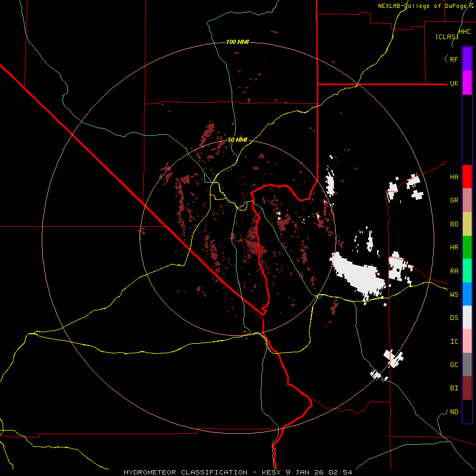Click the HA legend label
The width and height of the screenshot is (476, 476).
[x=454, y=177]
